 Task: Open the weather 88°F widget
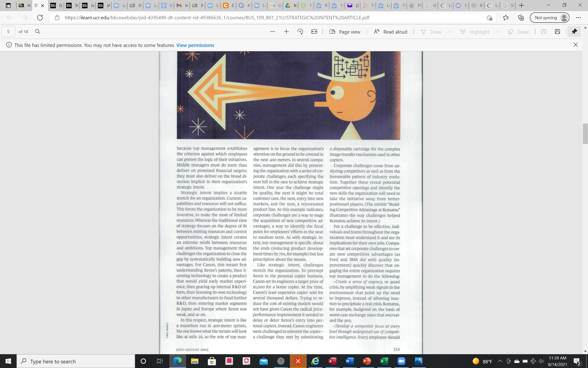pos(483,361)
